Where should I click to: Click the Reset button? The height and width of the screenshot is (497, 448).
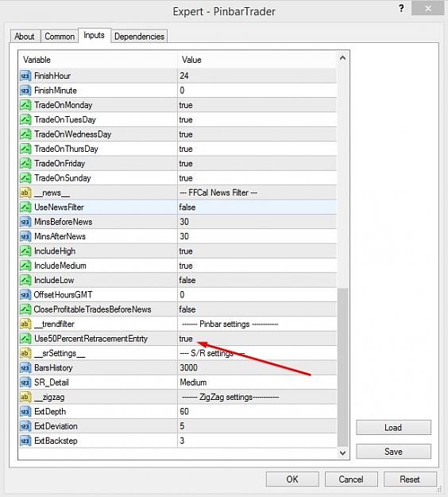point(410,479)
